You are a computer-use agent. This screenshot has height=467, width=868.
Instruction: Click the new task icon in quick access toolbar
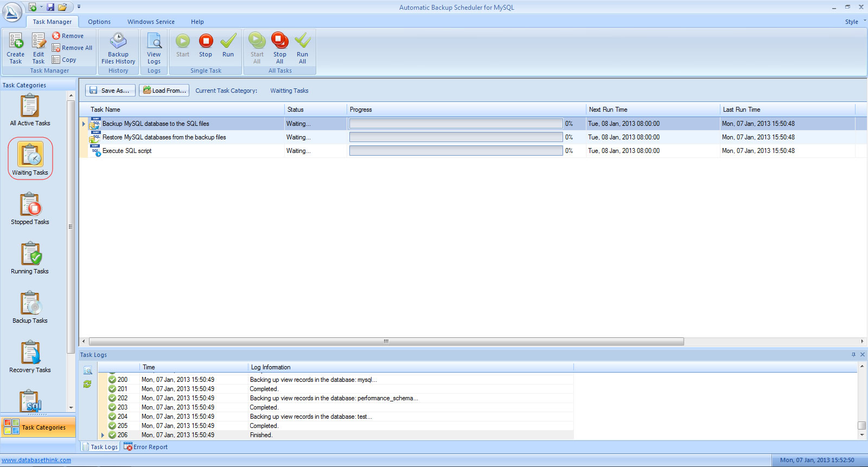[x=33, y=7]
